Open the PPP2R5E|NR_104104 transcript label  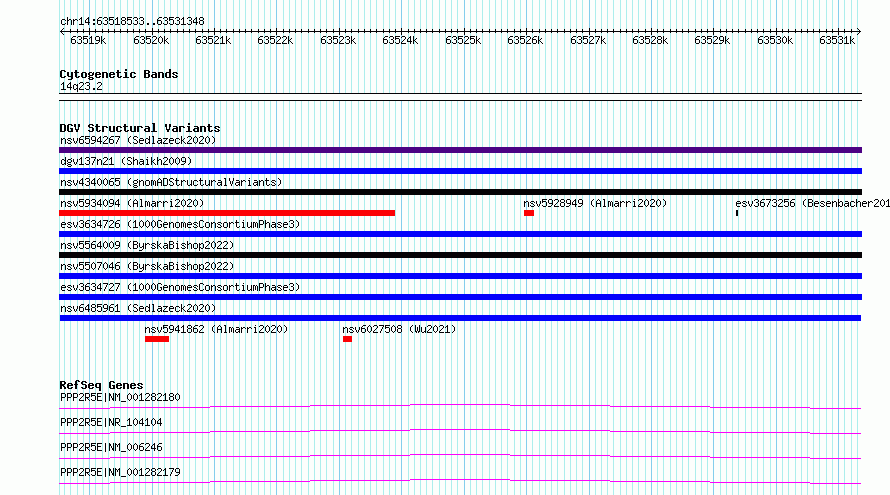111,422
